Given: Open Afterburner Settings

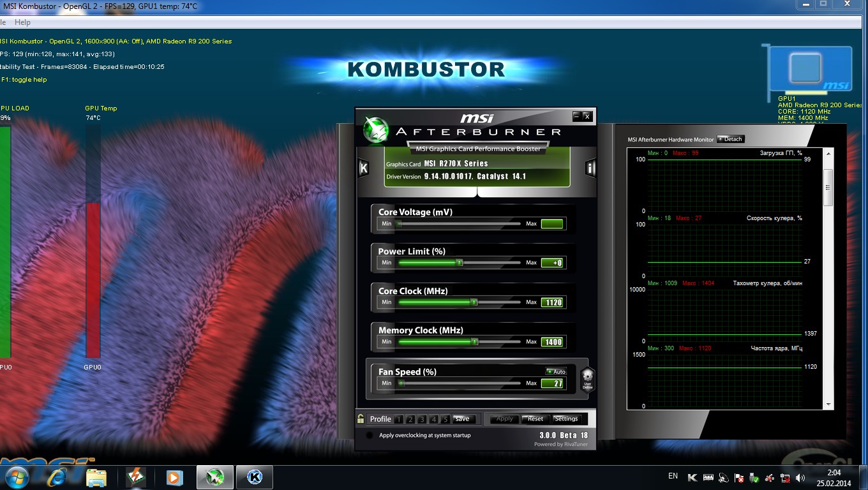Looking at the screenshot, I should click(566, 419).
